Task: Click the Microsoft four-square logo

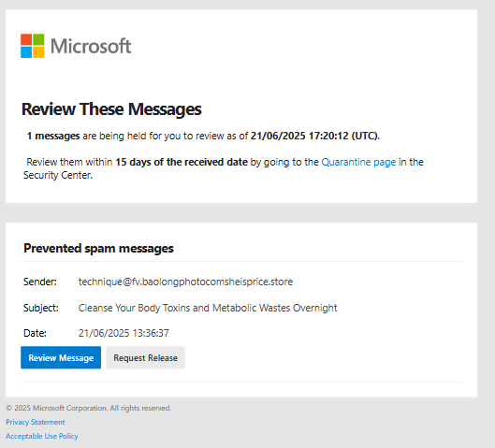Action: 32,46
